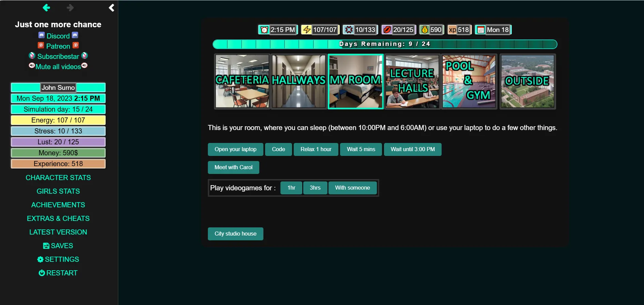The image size is (644, 305).
Task: Open GIRLS STATS menu
Action: (x=58, y=191)
